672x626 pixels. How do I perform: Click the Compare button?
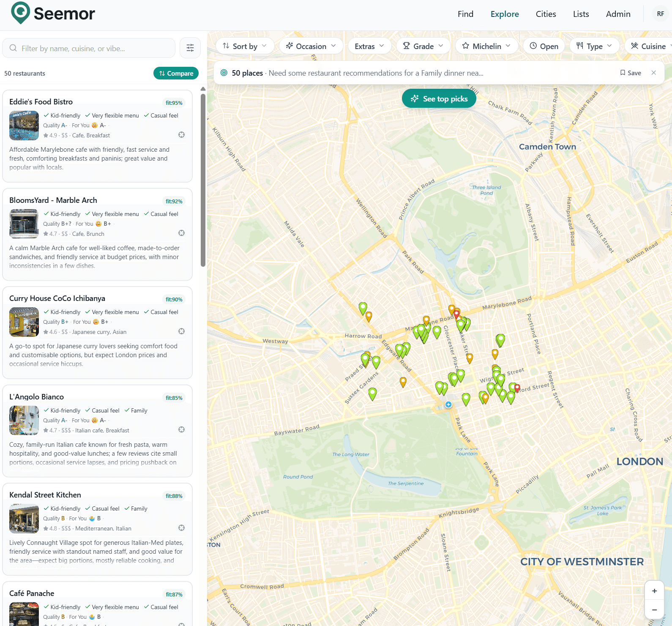[176, 73]
